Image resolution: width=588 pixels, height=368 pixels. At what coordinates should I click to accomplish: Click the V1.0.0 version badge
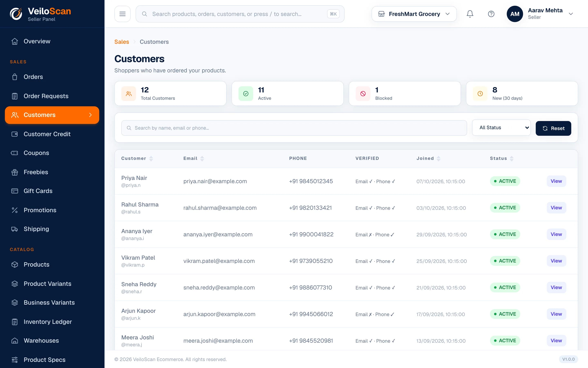point(568,359)
